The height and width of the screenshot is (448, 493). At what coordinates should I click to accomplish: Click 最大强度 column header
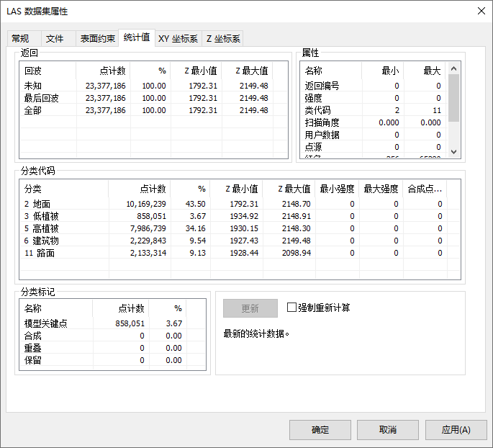(x=381, y=189)
